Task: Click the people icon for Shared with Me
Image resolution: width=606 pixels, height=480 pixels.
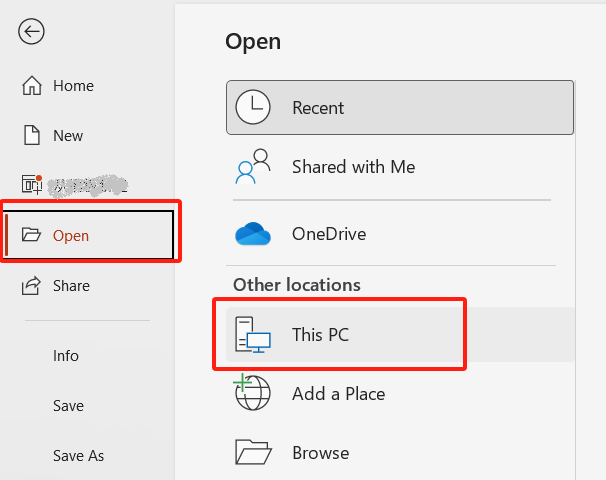Action: coord(253,166)
